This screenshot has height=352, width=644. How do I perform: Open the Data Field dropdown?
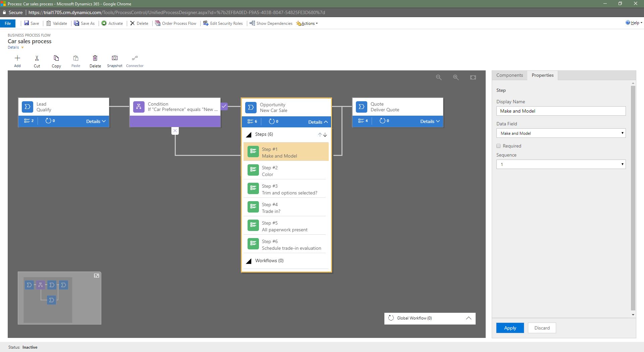point(561,133)
